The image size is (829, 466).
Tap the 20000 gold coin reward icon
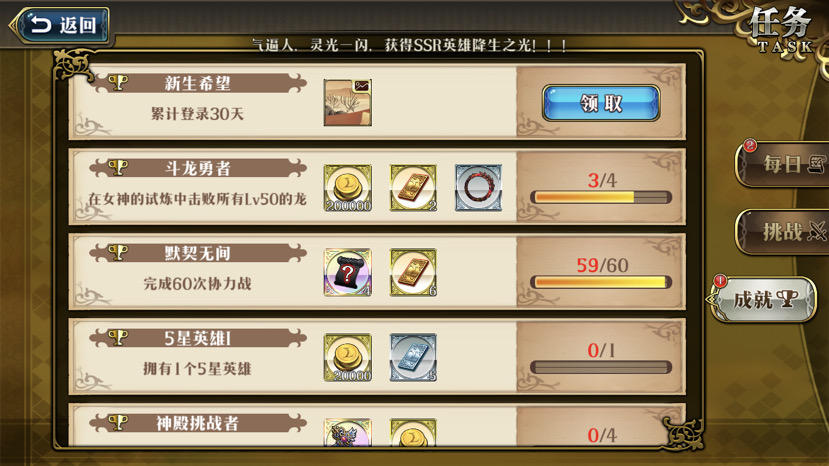tap(348, 358)
